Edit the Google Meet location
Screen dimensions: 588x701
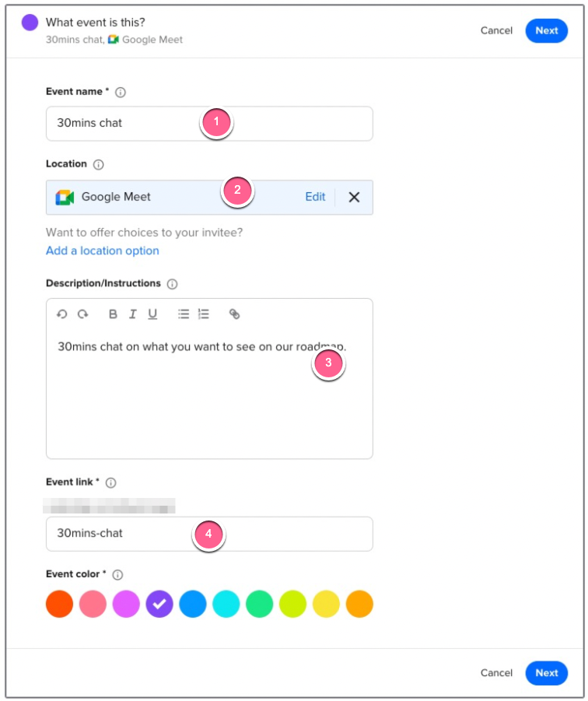pyautogui.click(x=315, y=197)
